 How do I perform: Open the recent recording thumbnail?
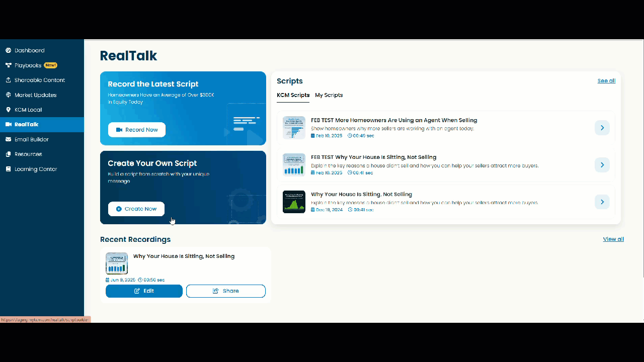tap(117, 263)
